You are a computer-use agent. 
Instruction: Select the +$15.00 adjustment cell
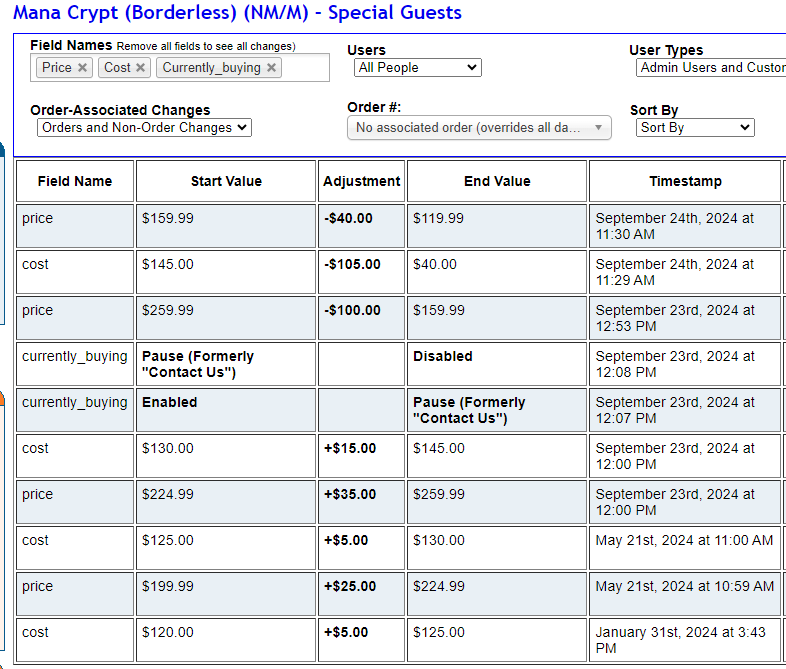(361, 456)
